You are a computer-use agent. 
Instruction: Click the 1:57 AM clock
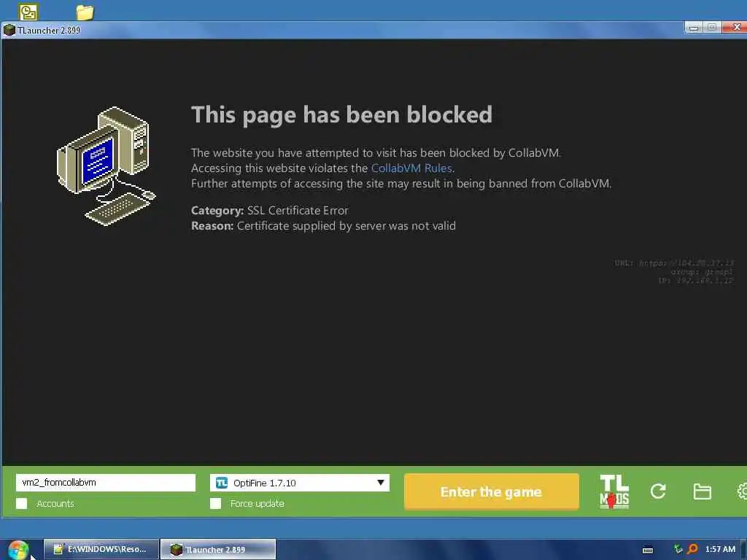click(x=720, y=549)
